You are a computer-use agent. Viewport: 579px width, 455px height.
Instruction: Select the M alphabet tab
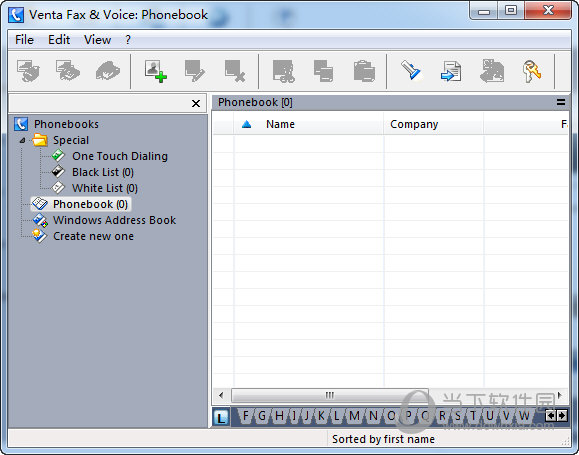354,416
